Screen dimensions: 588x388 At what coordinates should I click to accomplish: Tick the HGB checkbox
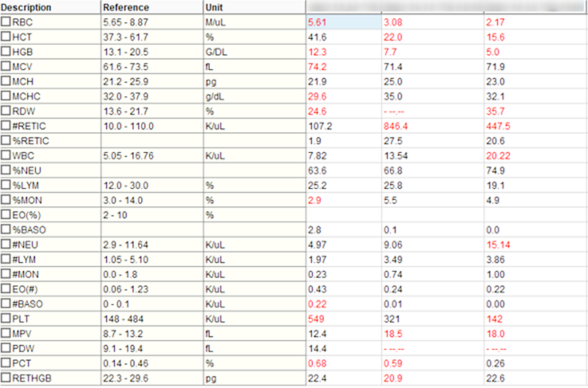tap(7, 51)
